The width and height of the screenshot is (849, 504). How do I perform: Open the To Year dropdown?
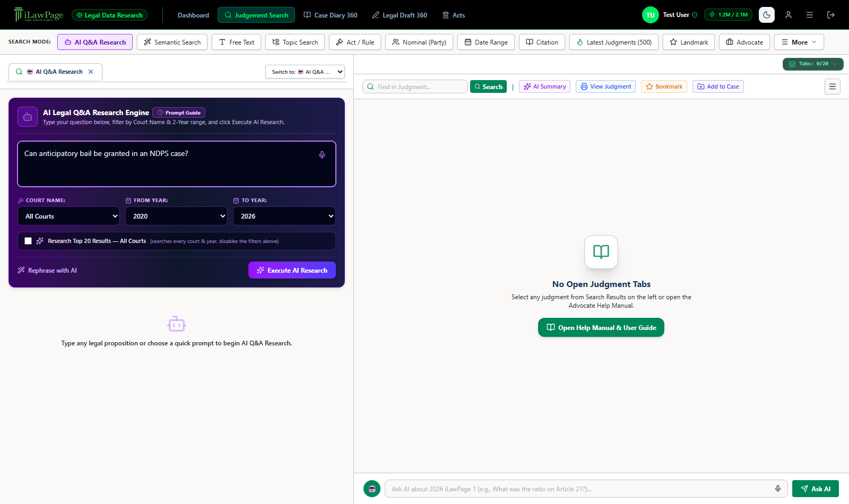284,216
